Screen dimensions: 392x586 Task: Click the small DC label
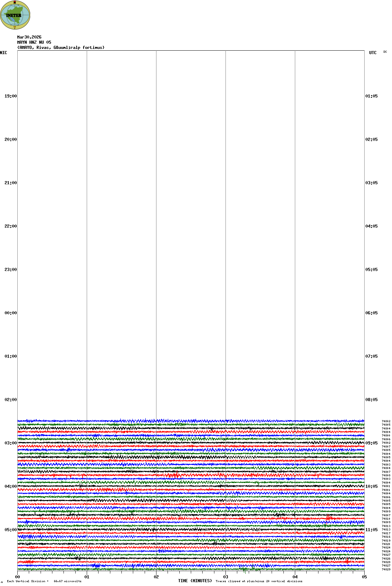coord(385,52)
